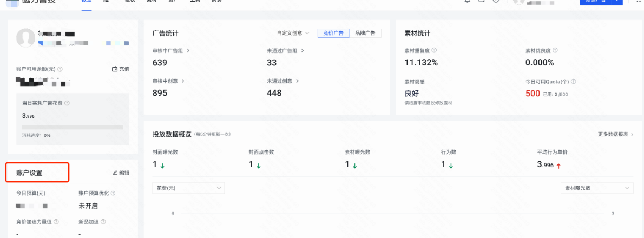Image resolution: width=644 pixels, height=238 pixels.
Task: Click the 消耗进度: 0% text
Action: click(x=37, y=135)
